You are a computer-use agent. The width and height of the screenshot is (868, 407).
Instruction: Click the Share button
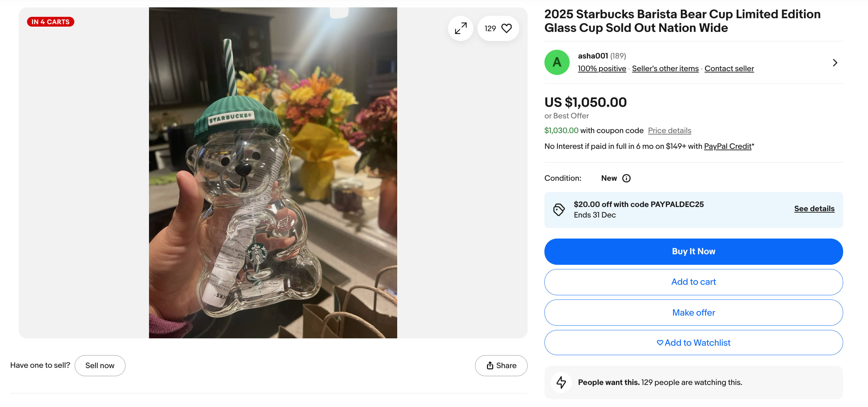[501, 366]
